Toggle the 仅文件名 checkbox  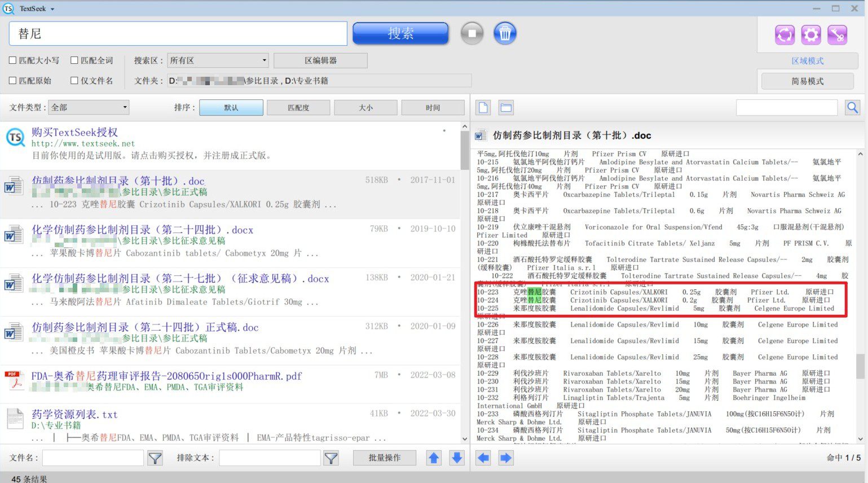click(74, 81)
